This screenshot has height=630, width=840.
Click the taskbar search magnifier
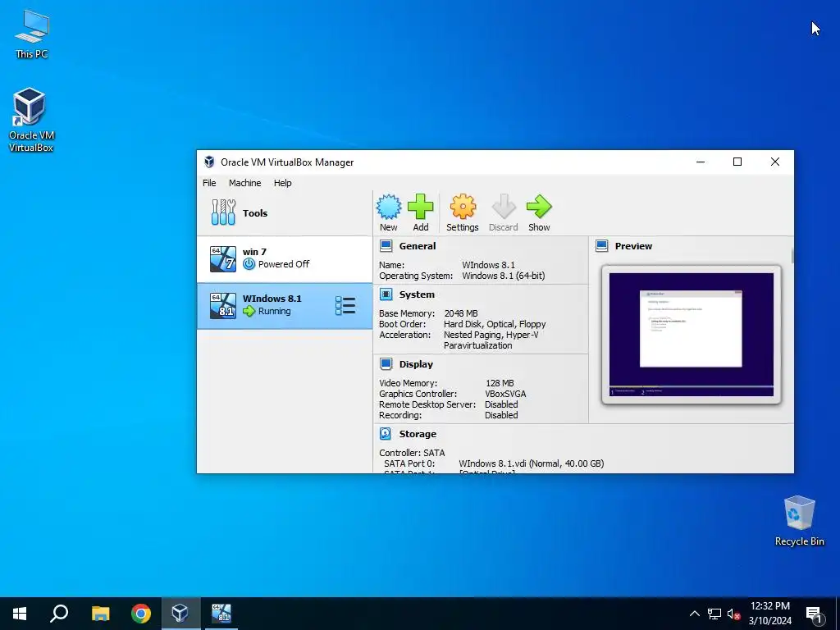coord(59,614)
